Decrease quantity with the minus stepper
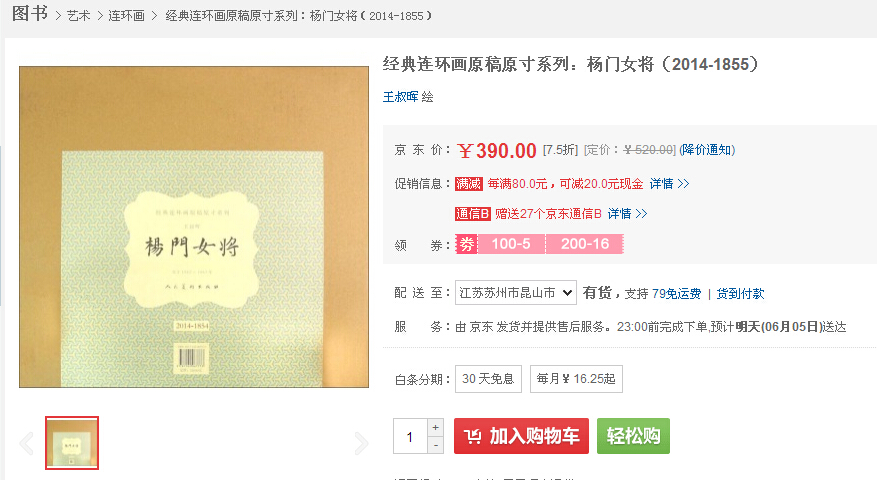Image resolution: width=877 pixels, height=480 pixels. click(x=436, y=445)
